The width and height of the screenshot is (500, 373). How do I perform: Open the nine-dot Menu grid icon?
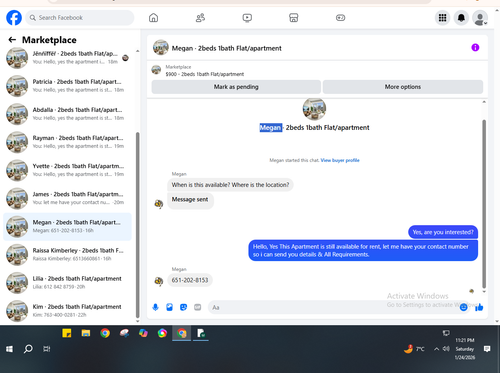pos(442,18)
